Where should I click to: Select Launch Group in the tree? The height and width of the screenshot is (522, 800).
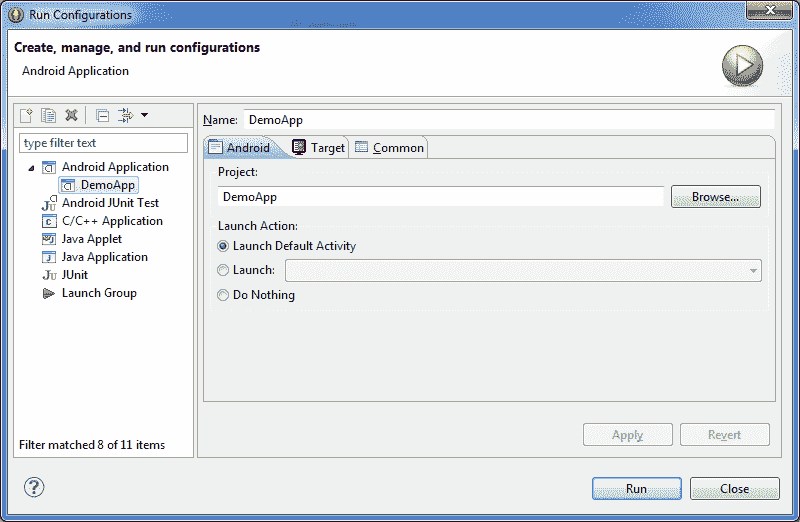[99, 293]
